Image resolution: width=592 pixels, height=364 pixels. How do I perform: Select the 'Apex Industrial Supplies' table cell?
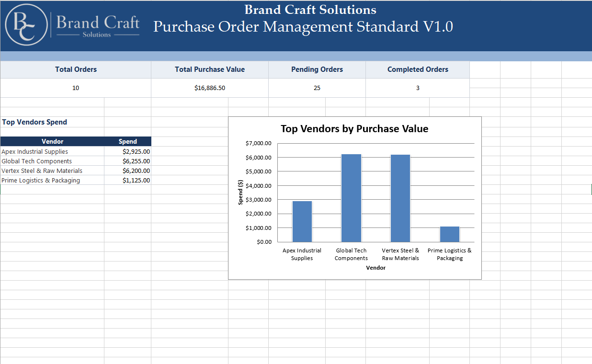[x=52, y=151]
